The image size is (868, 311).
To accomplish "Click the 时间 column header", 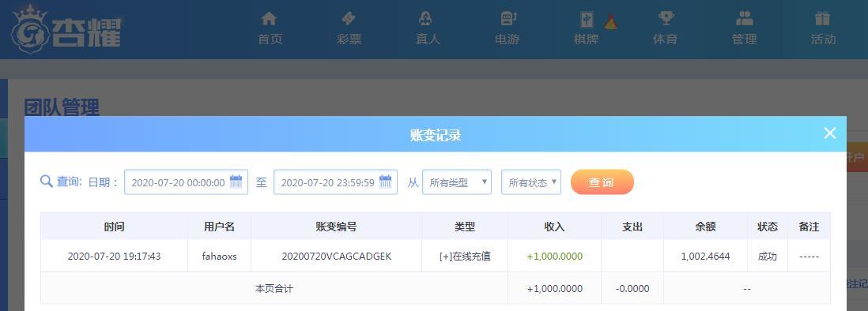I will point(114,227).
